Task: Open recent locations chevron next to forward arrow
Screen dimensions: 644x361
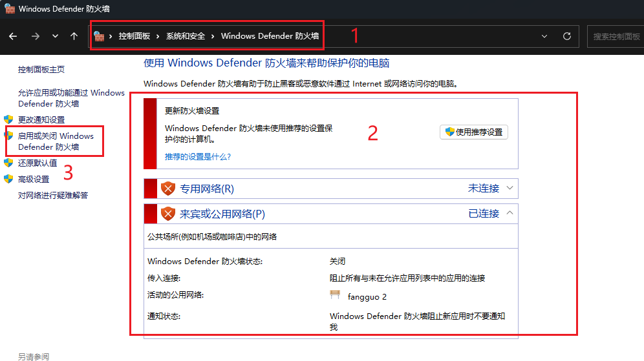Action: pos(55,36)
